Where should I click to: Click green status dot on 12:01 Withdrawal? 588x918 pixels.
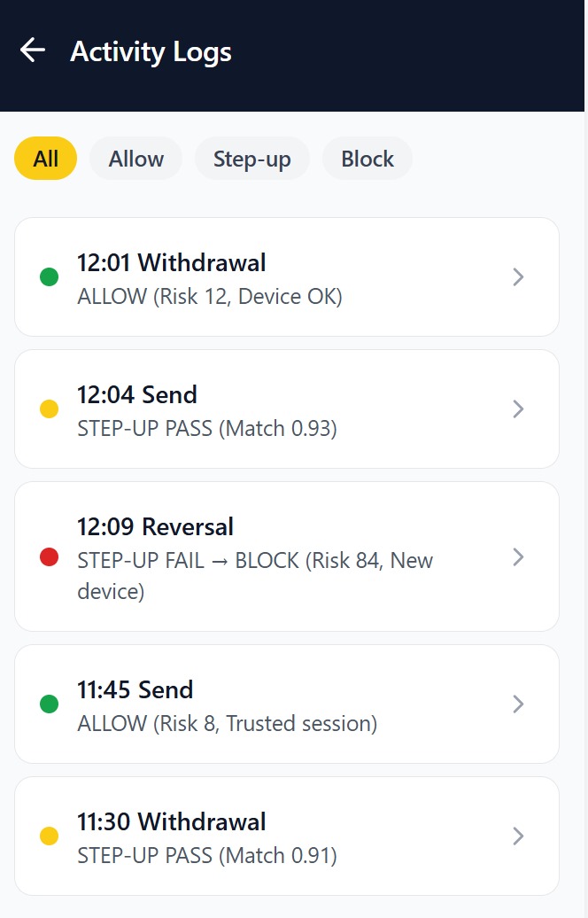click(50, 277)
